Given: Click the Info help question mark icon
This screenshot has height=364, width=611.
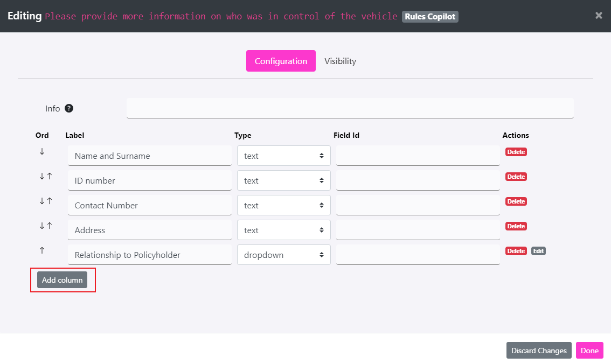Looking at the screenshot, I should pyautogui.click(x=69, y=108).
